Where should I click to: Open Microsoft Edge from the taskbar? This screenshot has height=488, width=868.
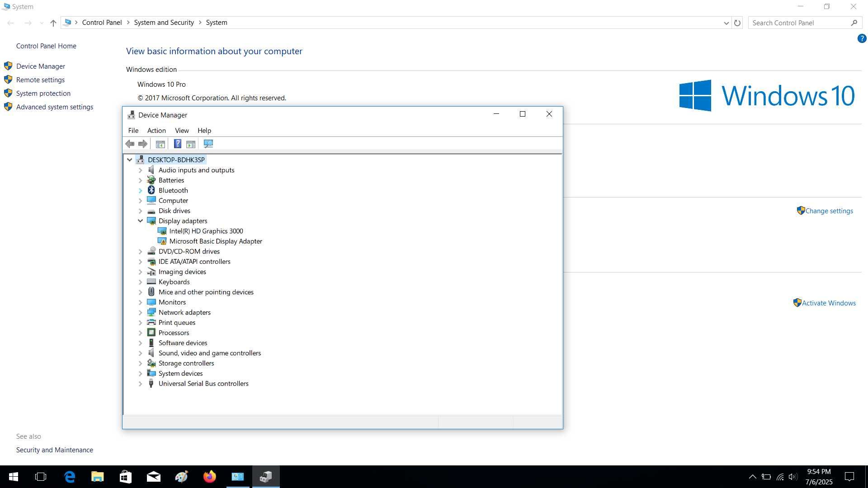(x=70, y=477)
